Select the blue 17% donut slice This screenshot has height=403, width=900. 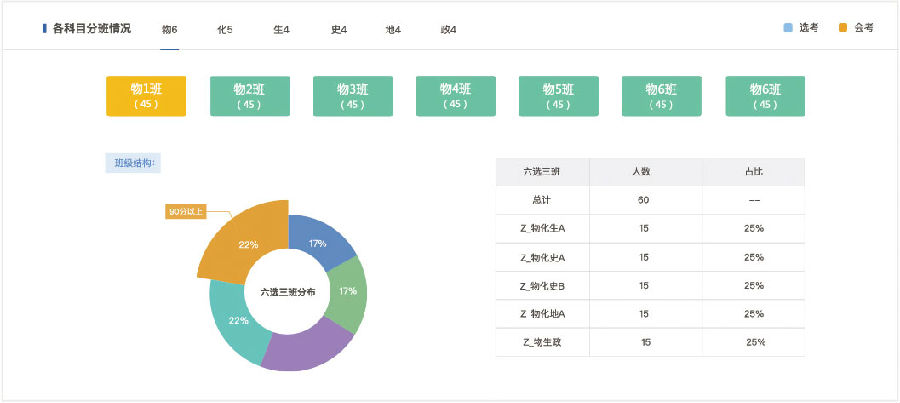click(x=319, y=240)
